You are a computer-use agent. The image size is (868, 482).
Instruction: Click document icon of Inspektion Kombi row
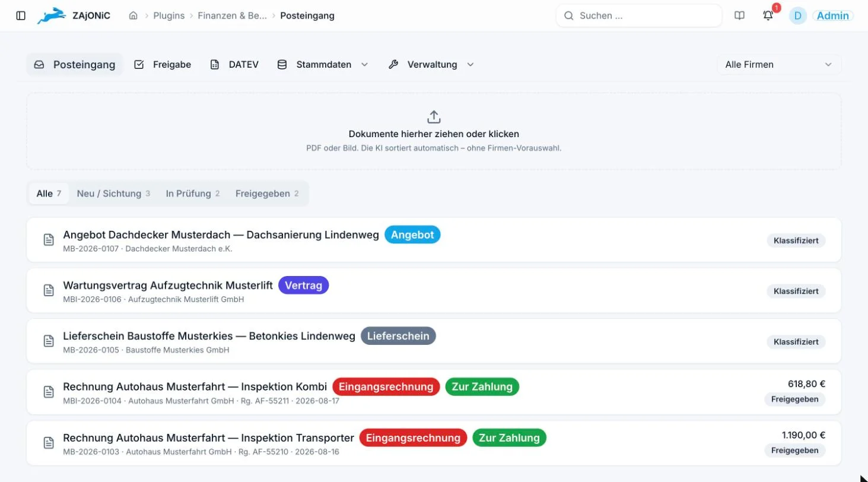click(49, 392)
